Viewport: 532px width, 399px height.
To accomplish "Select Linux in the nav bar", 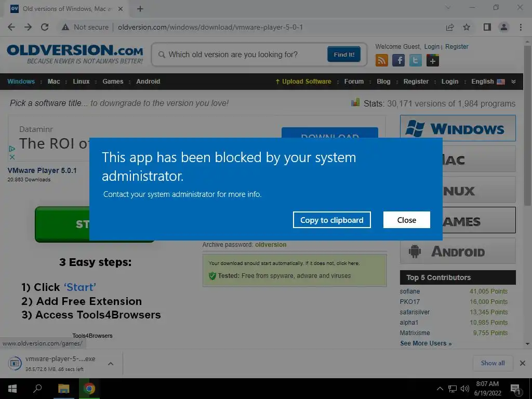I will pyautogui.click(x=81, y=82).
